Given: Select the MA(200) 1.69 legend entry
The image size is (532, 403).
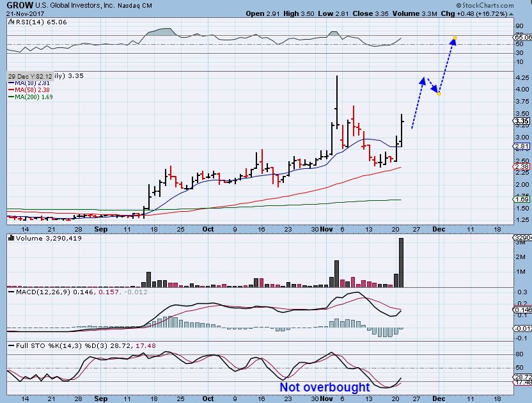Looking at the screenshot, I should 31,97.
